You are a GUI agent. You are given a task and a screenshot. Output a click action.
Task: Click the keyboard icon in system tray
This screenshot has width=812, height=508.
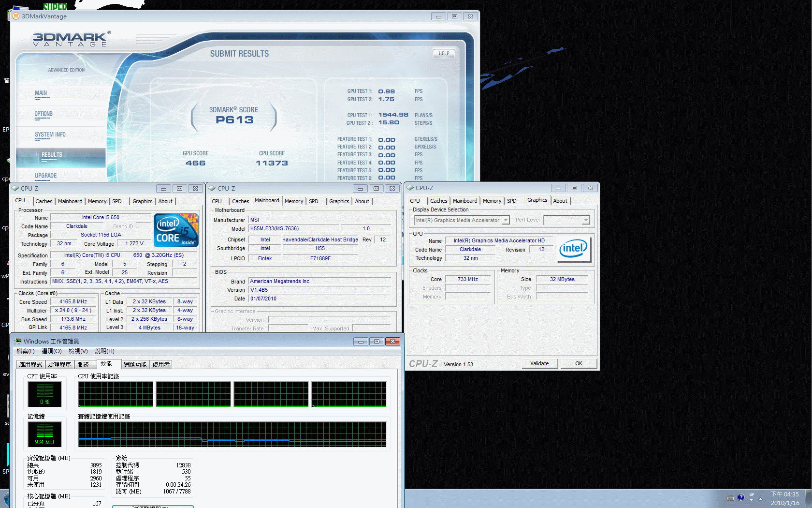click(x=730, y=498)
